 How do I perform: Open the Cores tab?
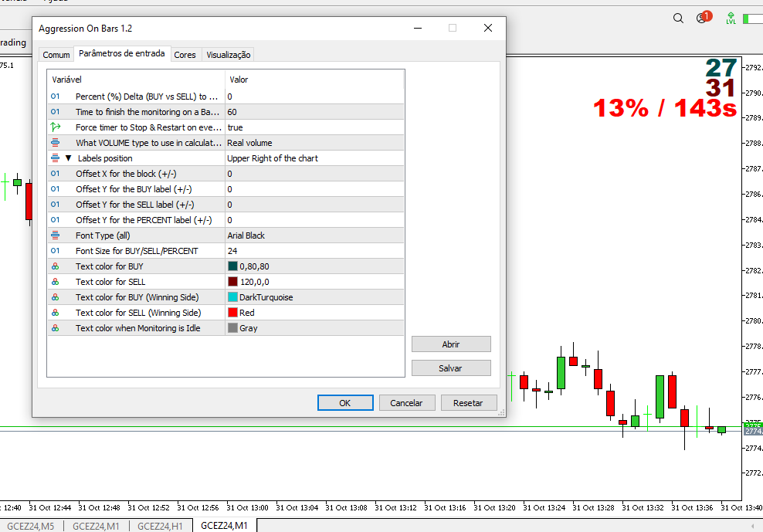185,55
